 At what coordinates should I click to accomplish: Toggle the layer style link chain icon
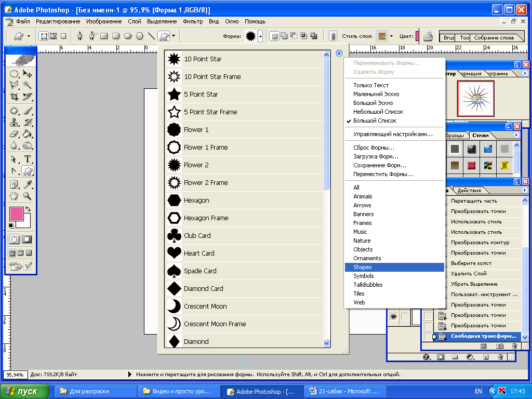333,36
